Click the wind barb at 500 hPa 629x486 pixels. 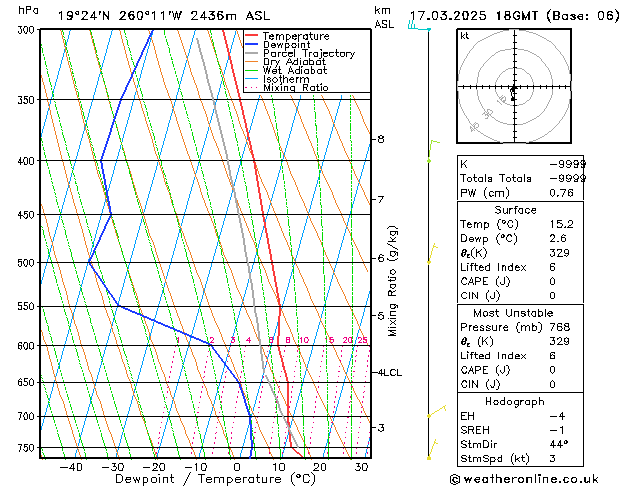pos(432,253)
